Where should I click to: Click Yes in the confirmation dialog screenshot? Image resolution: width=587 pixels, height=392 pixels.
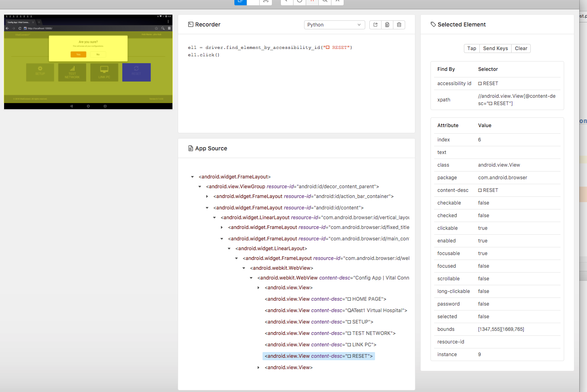point(78,54)
